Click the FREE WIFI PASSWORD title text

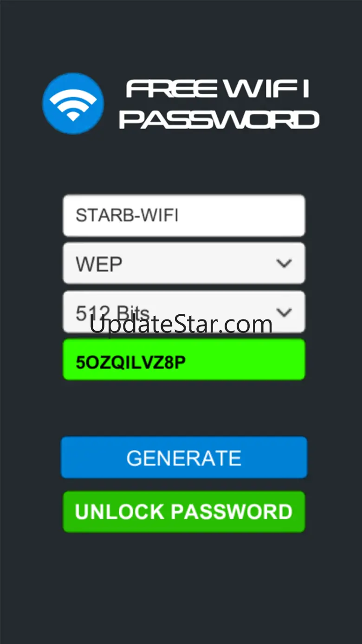(219, 104)
